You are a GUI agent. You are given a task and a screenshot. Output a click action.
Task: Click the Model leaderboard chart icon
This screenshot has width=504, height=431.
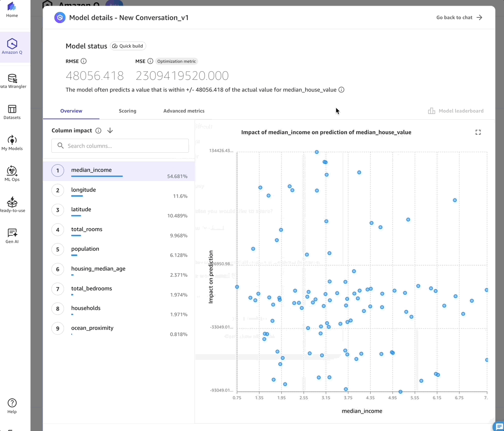coord(431,111)
